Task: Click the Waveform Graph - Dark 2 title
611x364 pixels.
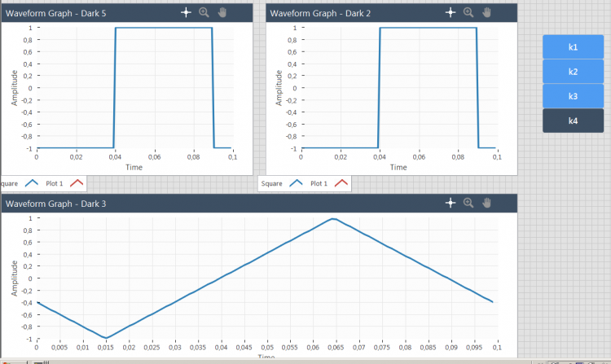Action: (320, 13)
